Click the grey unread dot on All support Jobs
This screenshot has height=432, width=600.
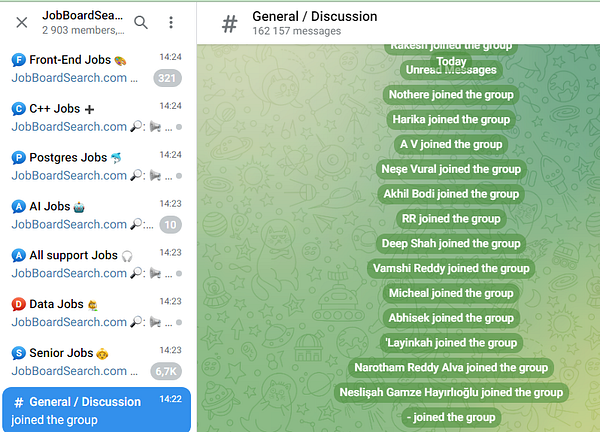tap(179, 274)
